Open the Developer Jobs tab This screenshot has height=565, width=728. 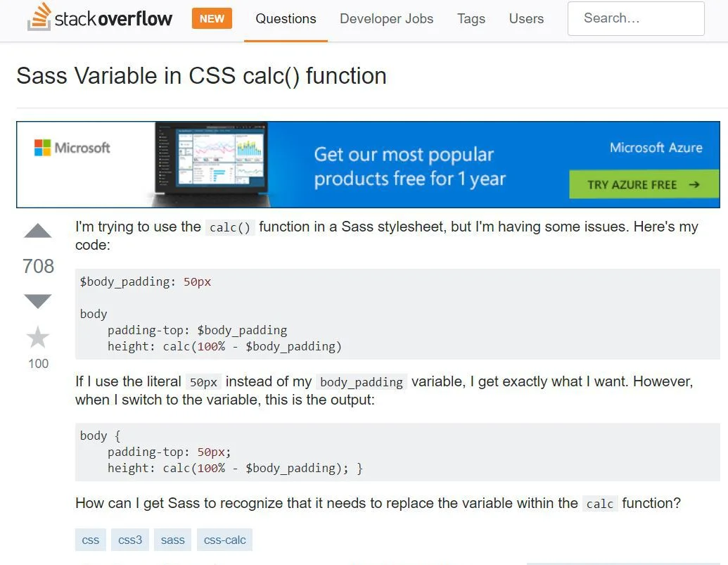tap(386, 18)
